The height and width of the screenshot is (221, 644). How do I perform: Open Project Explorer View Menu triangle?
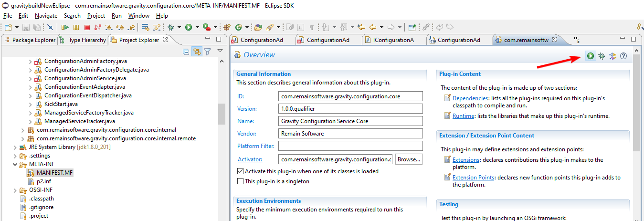[220, 51]
